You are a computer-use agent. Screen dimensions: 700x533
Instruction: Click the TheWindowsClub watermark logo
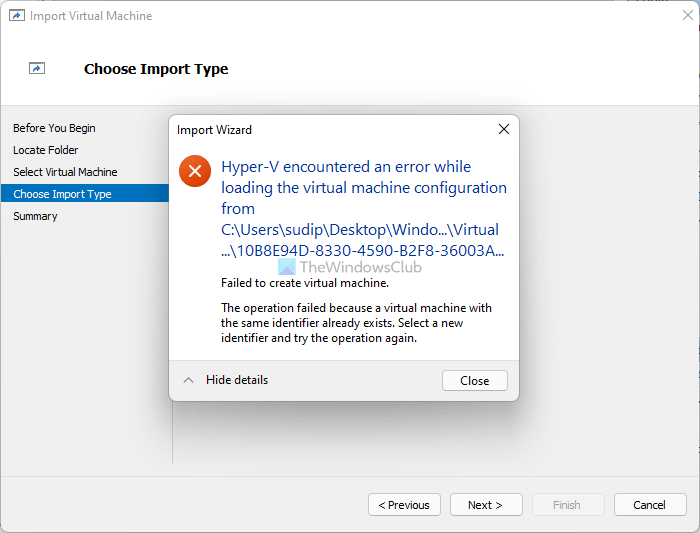coord(288,267)
